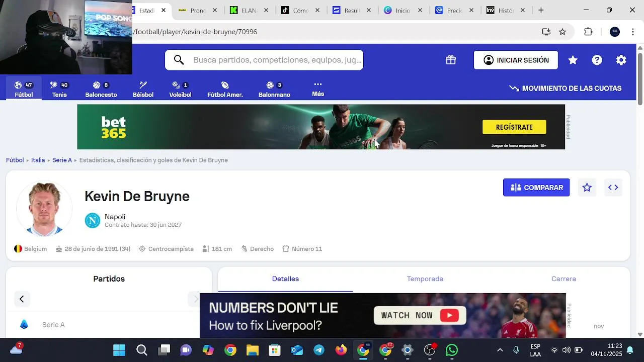Viewport: 644px width, 362px height.
Task: Open embed code icon next to star
Action: 613,188
